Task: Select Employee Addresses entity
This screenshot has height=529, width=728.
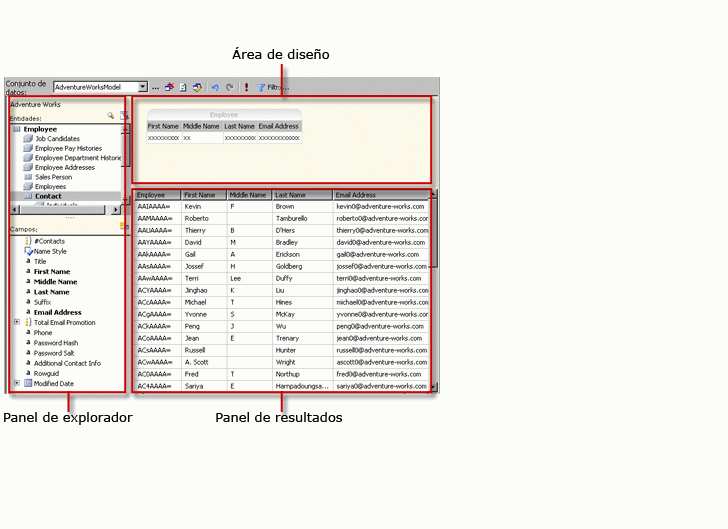Action: pyautogui.click(x=65, y=167)
